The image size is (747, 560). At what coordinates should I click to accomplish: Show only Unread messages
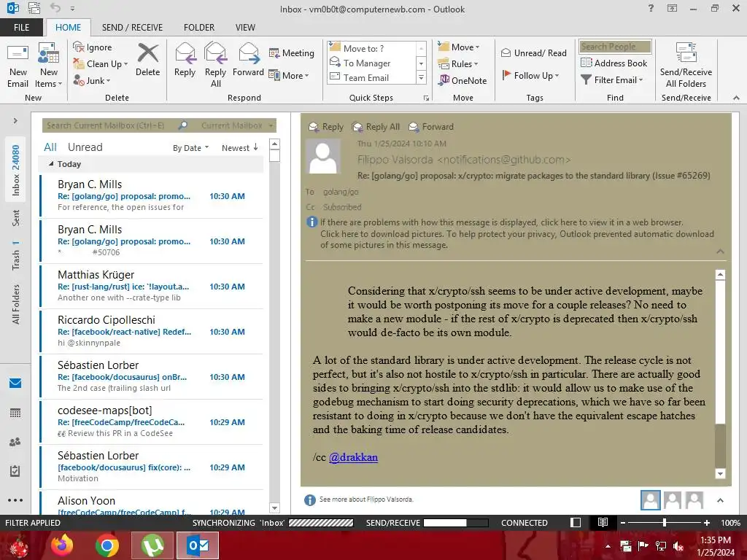point(85,147)
